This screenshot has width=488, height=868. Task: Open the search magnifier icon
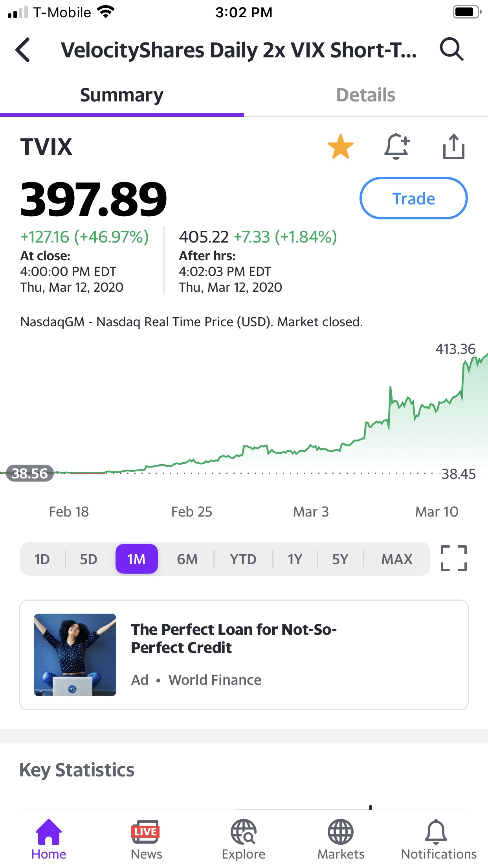click(451, 50)
